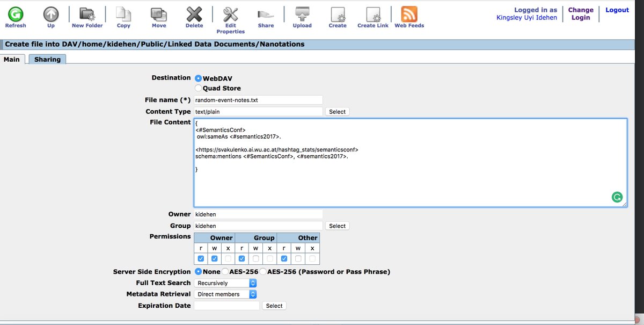Click the Logout link
This screenshot has width=644, height=325.
(x=617, y=10)
